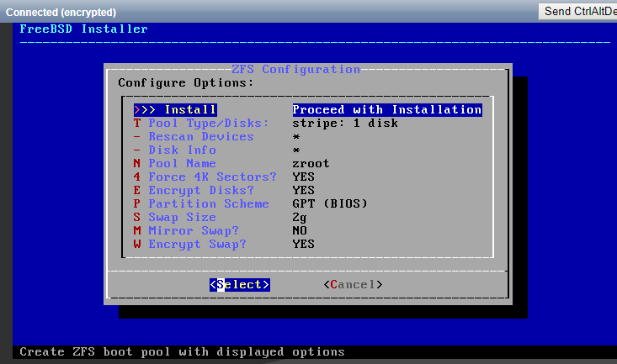Screen dimensions: 617x364
Task: Toggle Encrypt Disks option
Action: point(194,190)
